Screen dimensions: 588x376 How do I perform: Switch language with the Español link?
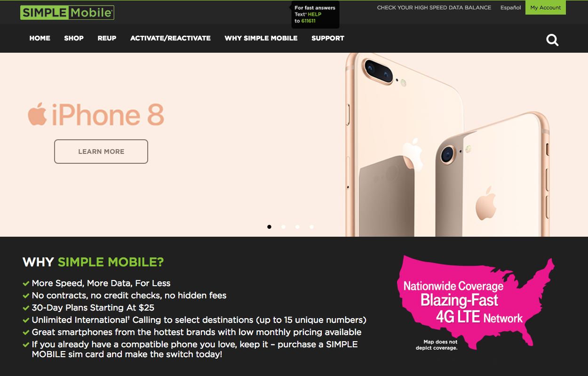coord(511,8)
